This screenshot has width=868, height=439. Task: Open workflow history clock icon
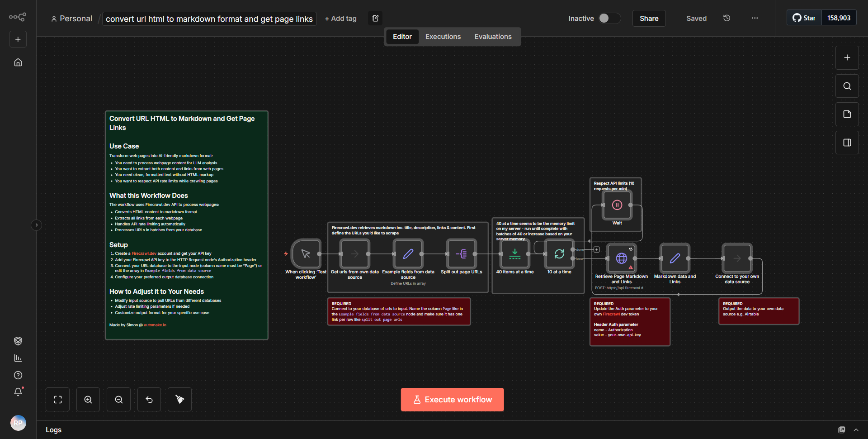[x=726, y=18]
